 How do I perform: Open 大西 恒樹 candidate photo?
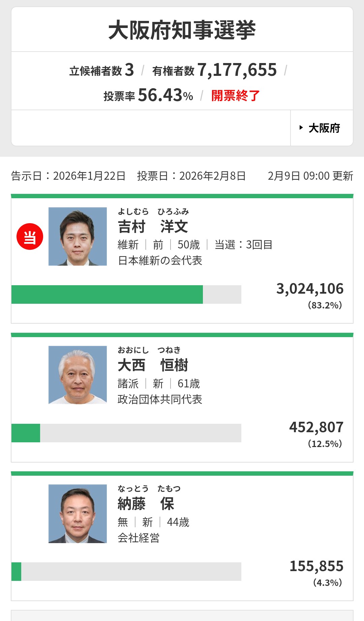[78, 375]
